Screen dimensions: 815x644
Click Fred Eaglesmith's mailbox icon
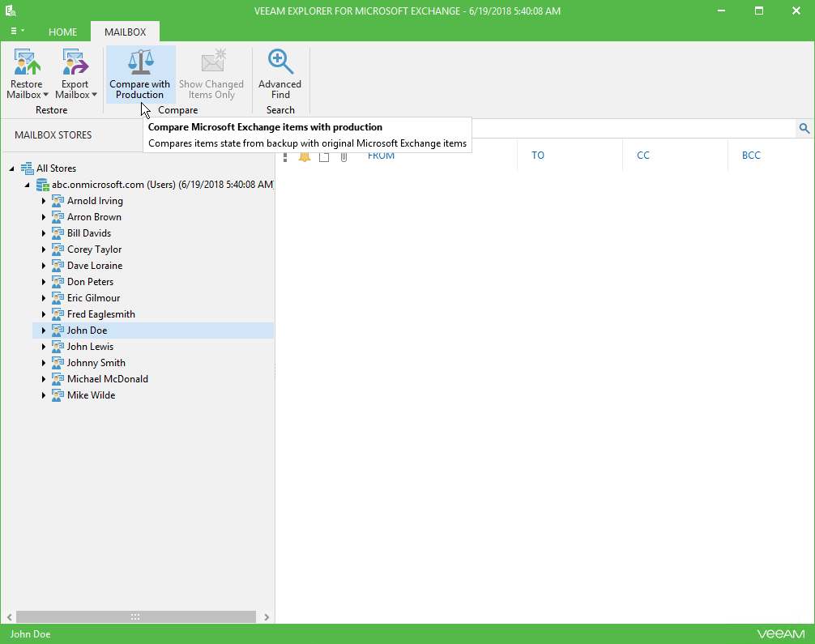point(58,314)
